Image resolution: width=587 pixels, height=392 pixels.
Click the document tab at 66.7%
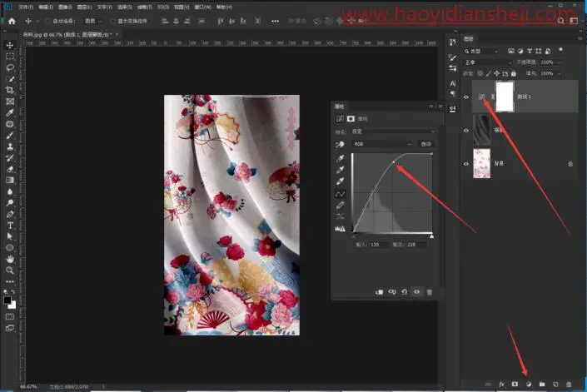(x=67, y=34)
